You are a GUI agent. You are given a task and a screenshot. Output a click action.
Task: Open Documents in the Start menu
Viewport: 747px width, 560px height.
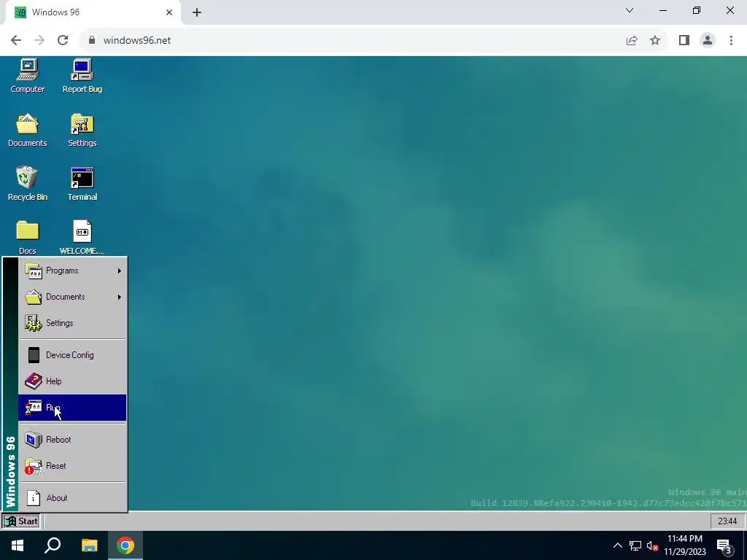coord(72,297)
